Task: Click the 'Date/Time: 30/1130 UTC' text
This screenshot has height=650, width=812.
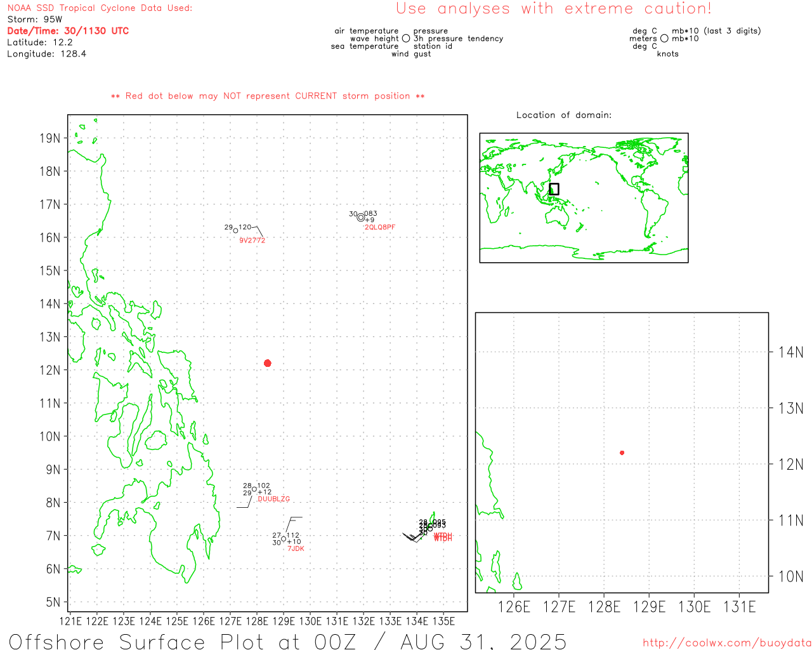Action: (x=68, y=30)
